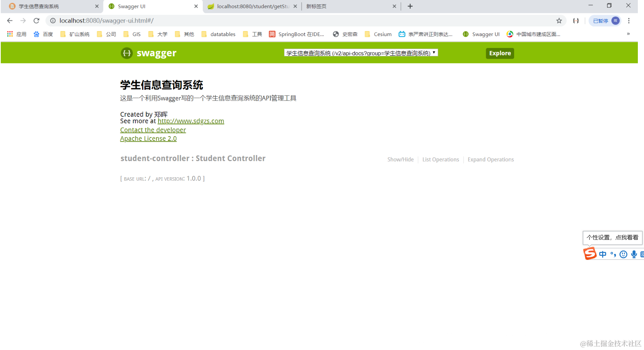The height and width of the screenshot is (350, 644).
Task: Go back with the browser back arrow
Action: (10, 21)
